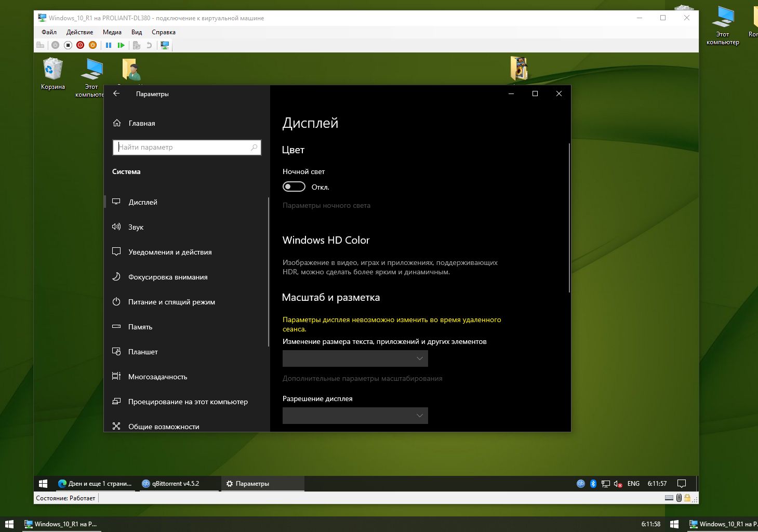The width and height of the screenshot is (758, 532).
Task: Open qBittorrent from the system tray
Action: pos(580,484)
